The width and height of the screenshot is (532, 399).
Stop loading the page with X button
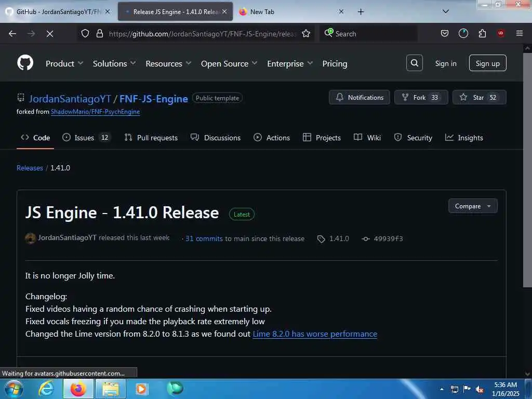pyautogui.click(x=49, y=34)
